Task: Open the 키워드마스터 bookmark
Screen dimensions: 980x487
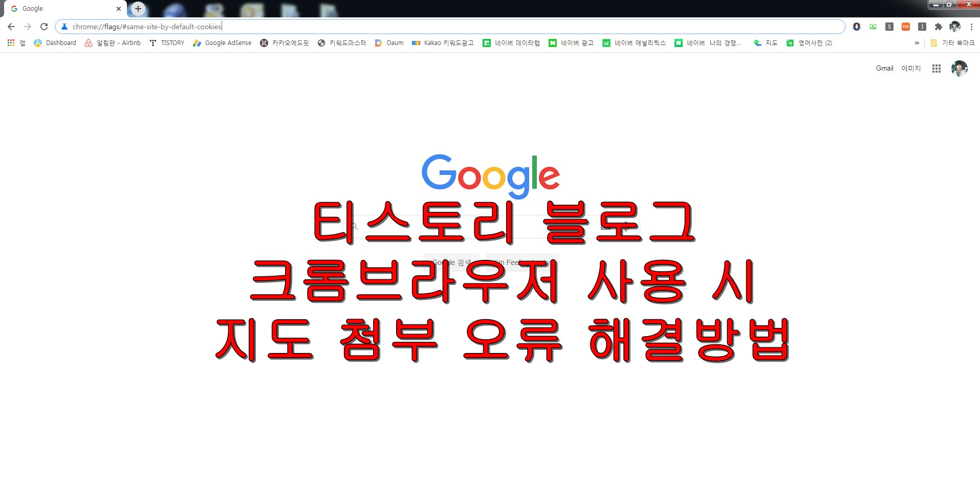Action: pos(342,43)
